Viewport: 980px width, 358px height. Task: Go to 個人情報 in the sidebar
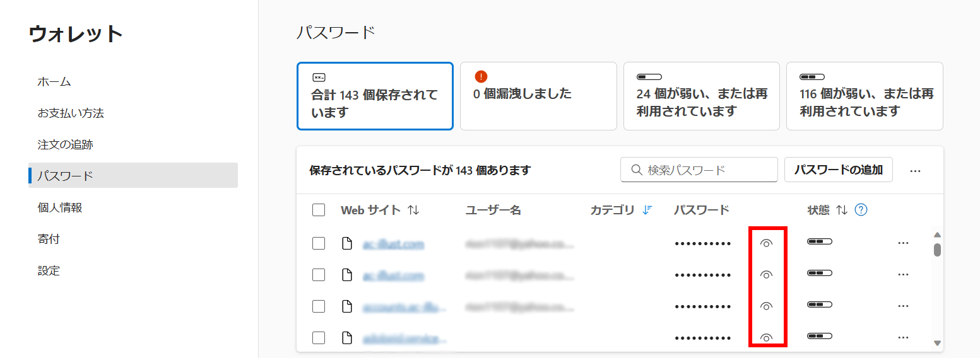pos(60,207)
